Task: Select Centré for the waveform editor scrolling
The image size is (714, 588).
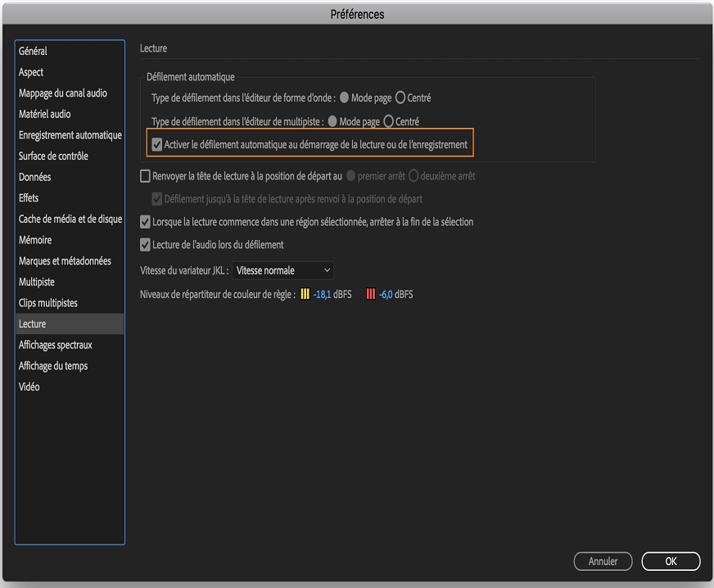Action: (x=400, y=98)
